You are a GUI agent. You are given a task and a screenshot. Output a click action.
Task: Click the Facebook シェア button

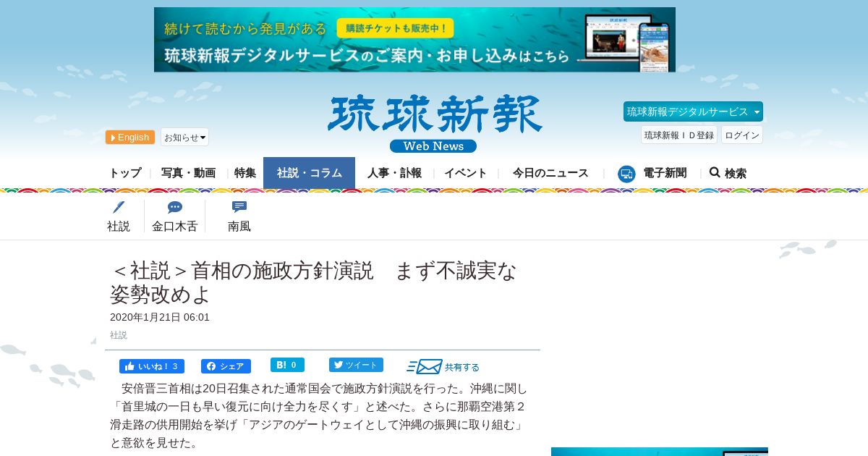click(x=226, y=366)
